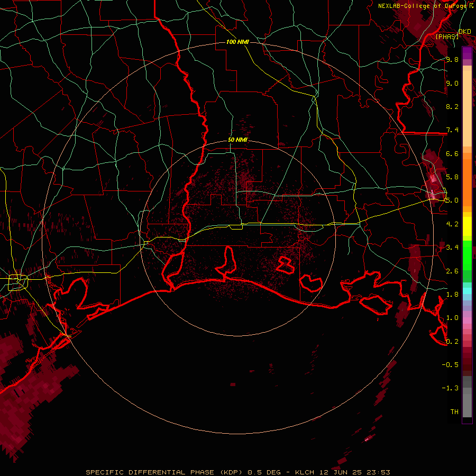The width and height of the screenshot is (476, 476).
Task: Click the 2.6 scale value
Action: [452, 271]
